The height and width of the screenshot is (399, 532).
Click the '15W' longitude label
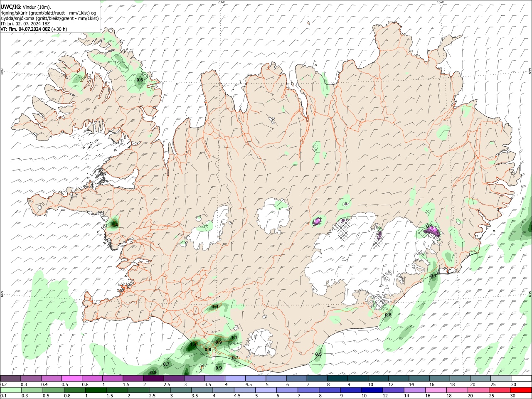click(x=440, y=2)
